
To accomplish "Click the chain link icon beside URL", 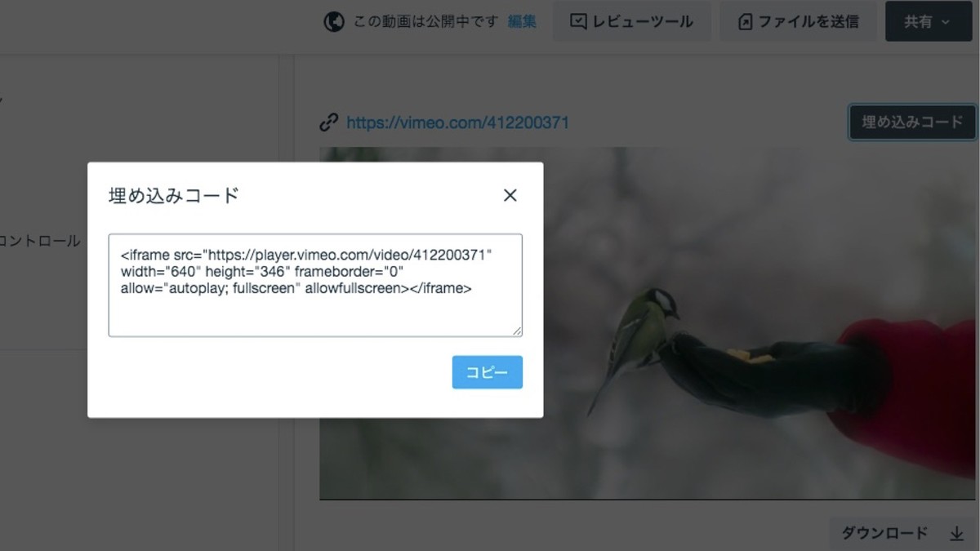I will coord(328,122).
